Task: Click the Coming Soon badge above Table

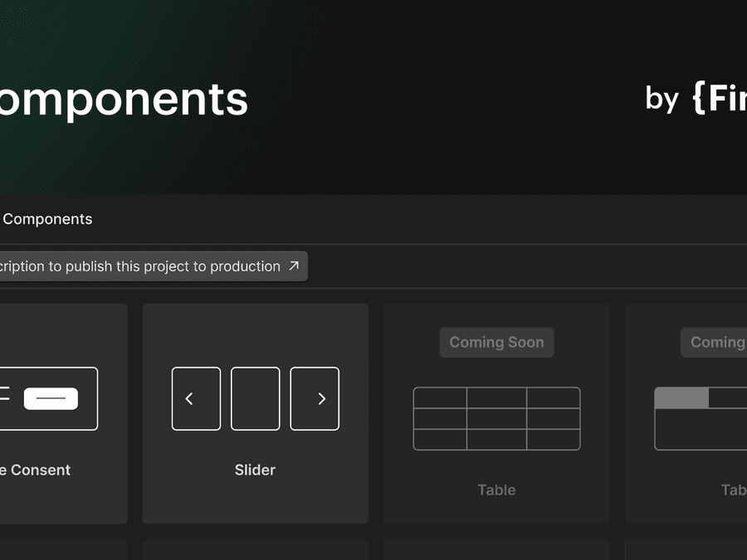Action: [x=496, y=342]
